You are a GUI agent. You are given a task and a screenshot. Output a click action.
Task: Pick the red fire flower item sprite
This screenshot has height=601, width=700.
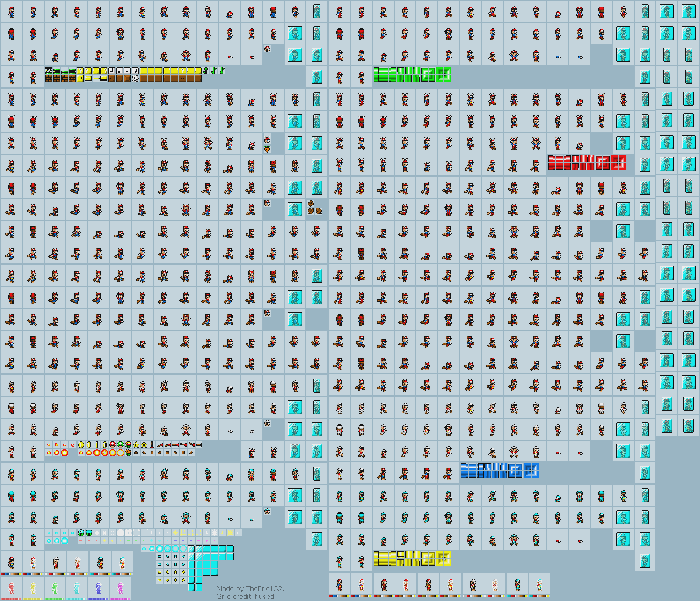(128, 445)
